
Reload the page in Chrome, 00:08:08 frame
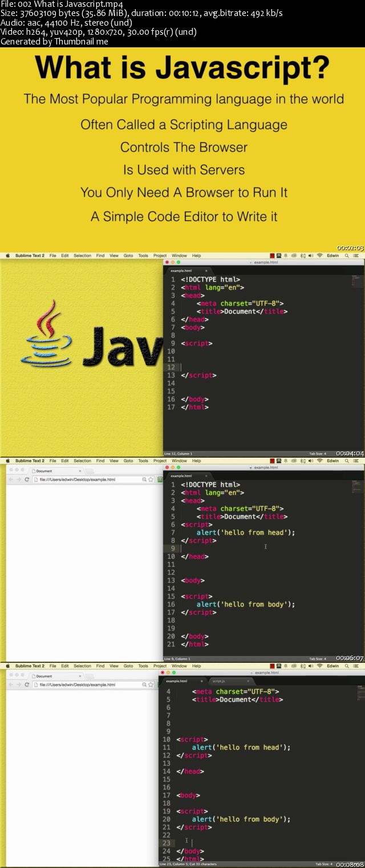27,684
